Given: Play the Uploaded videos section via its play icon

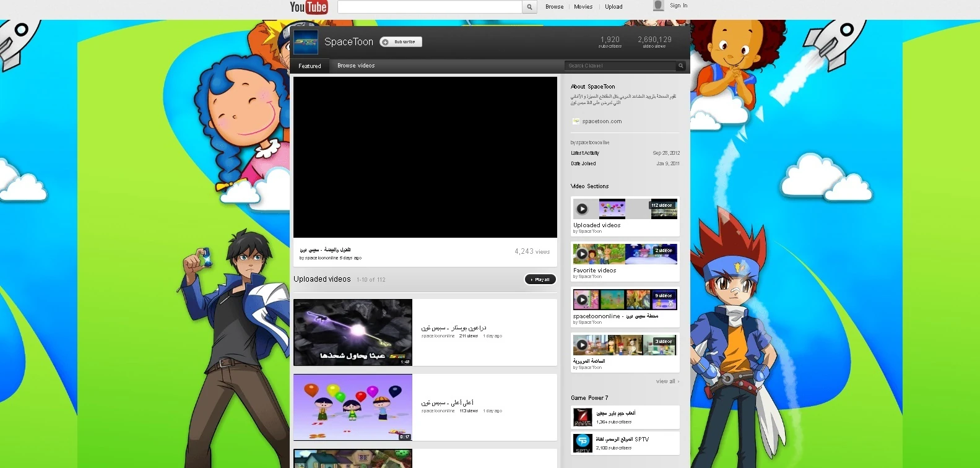Looking at the screenshot, I should 582,209.
